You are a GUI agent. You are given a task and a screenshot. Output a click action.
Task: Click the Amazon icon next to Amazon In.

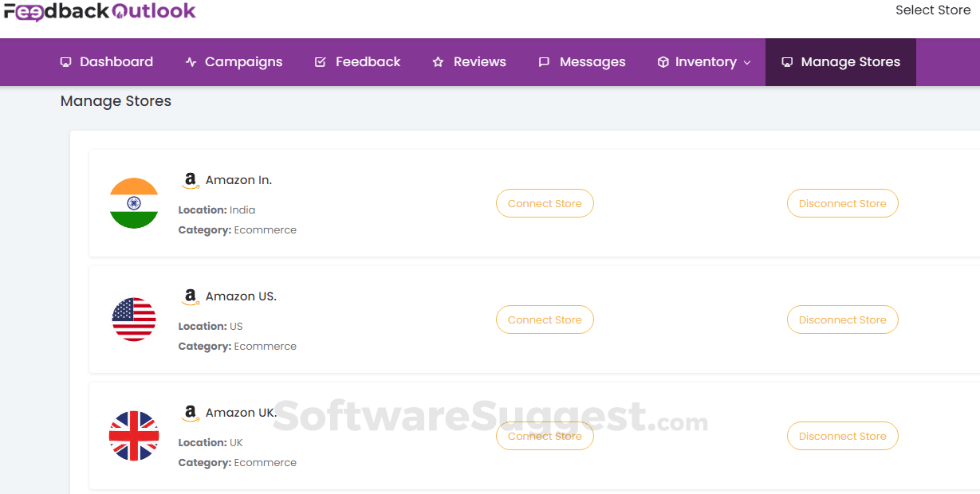click(x=190, y=178)
